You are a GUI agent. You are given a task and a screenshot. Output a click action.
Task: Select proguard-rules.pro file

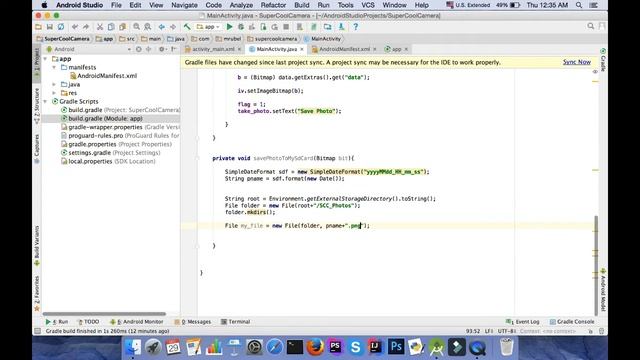pyautogui.click(x=120, y=136)
